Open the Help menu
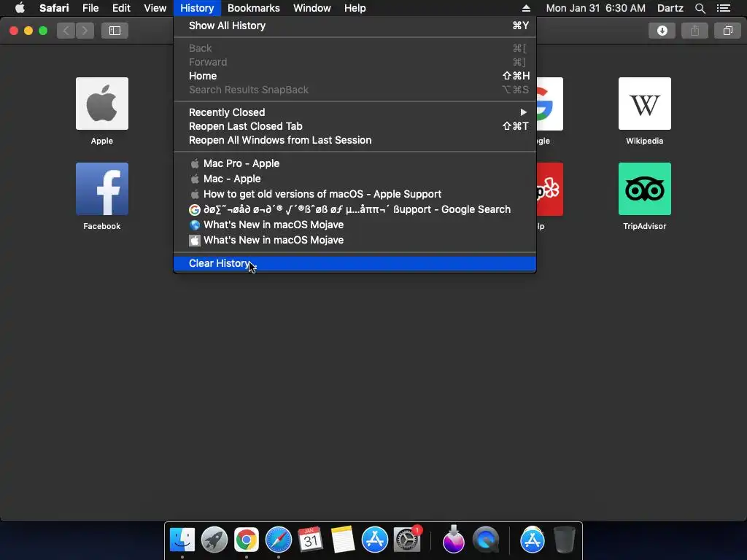The width and height of the screenshot is (747, 560). (355, 8)
